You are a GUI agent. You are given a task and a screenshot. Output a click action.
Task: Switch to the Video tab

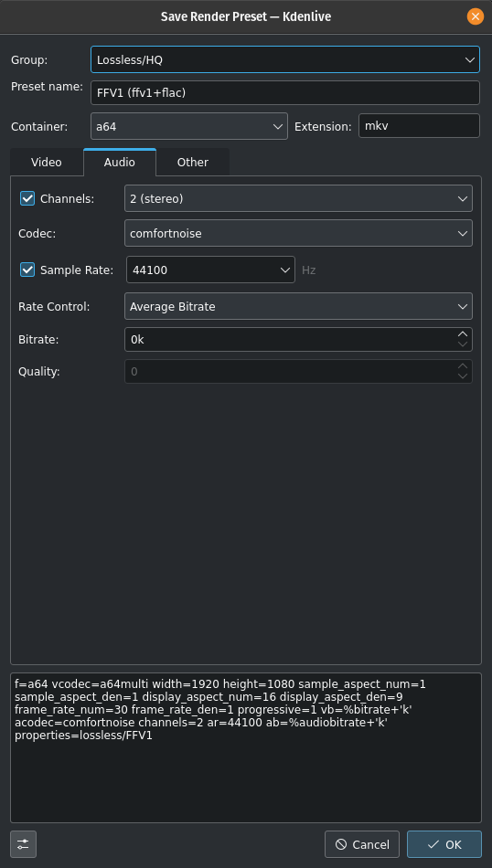click(x=47, y=163)
